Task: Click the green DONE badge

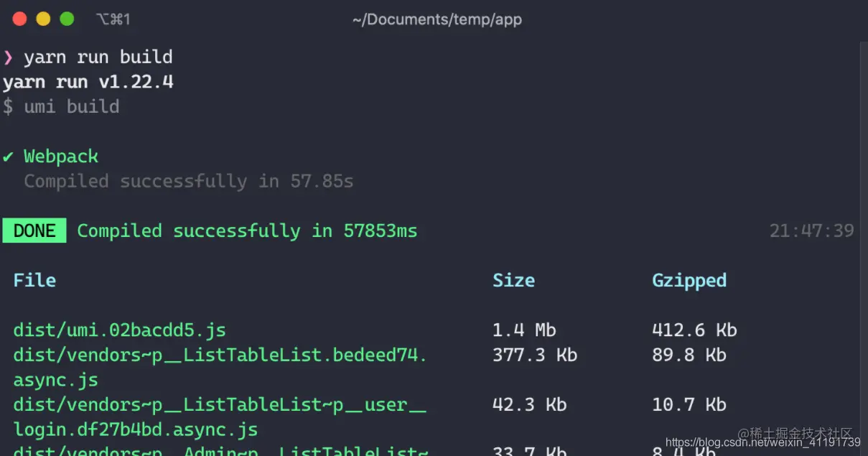Action: tap(34, 231)
